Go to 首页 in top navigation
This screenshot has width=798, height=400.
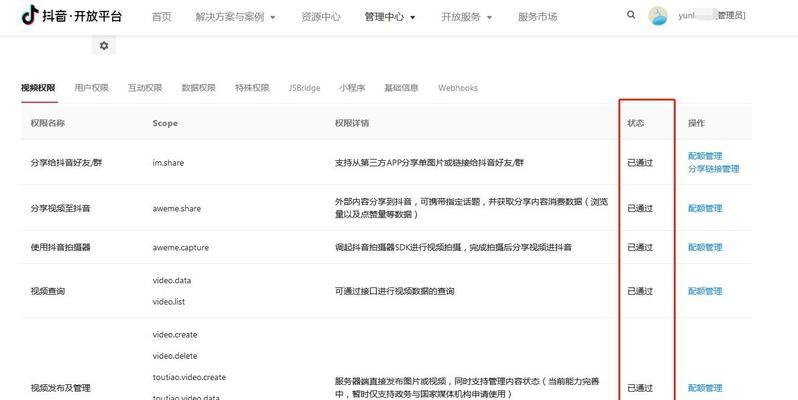click(x=162, y=17)
